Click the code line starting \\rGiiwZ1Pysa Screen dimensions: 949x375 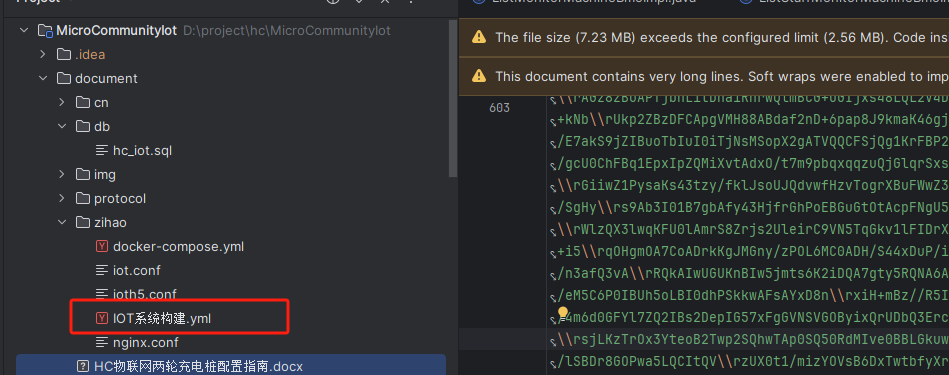753,186
